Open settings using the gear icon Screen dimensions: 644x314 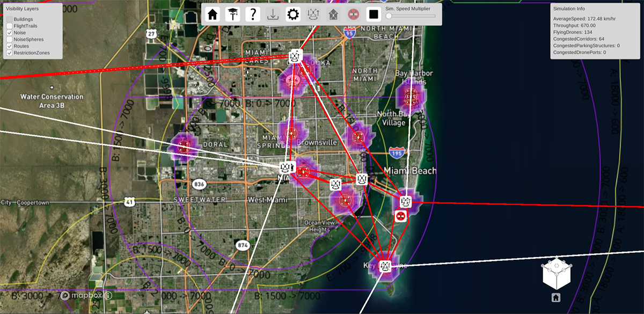292,14
